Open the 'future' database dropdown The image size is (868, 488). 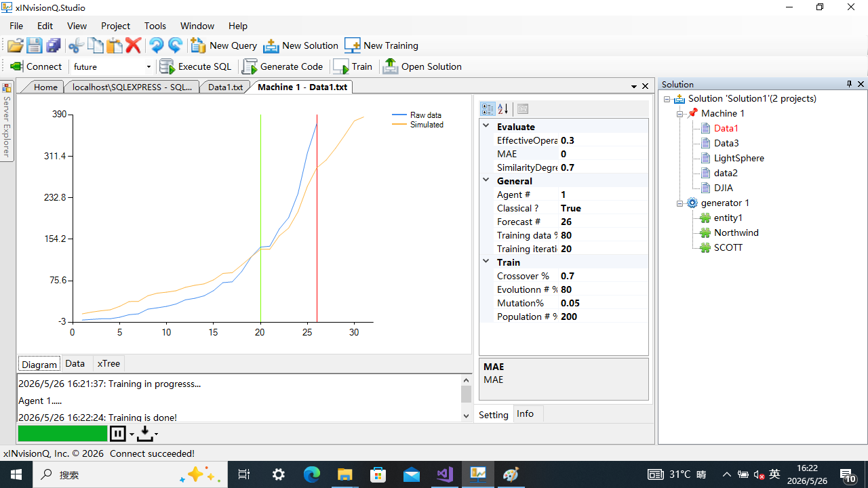coord(149,66)
